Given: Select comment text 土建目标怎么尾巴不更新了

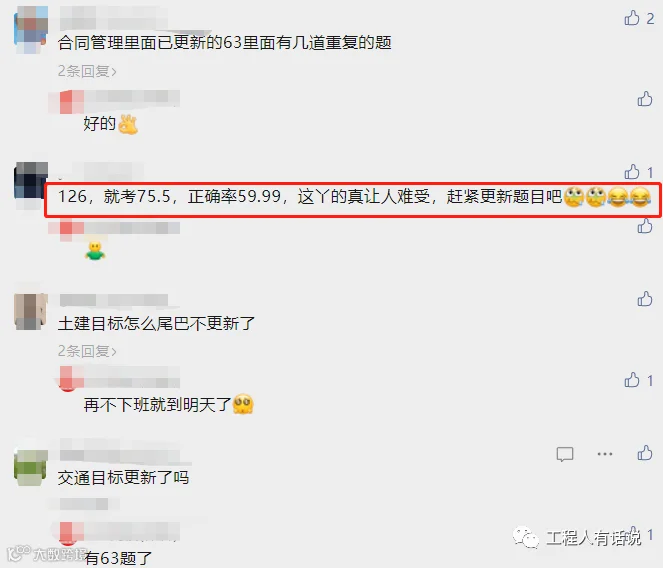Looking at the screenshot, I should 156,324.
